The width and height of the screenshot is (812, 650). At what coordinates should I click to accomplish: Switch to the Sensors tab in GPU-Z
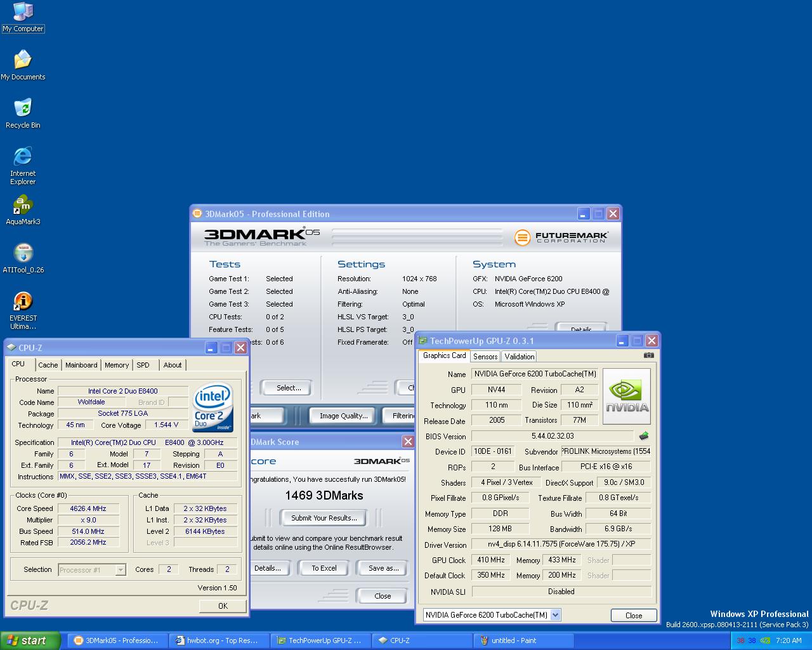(485, 357)
